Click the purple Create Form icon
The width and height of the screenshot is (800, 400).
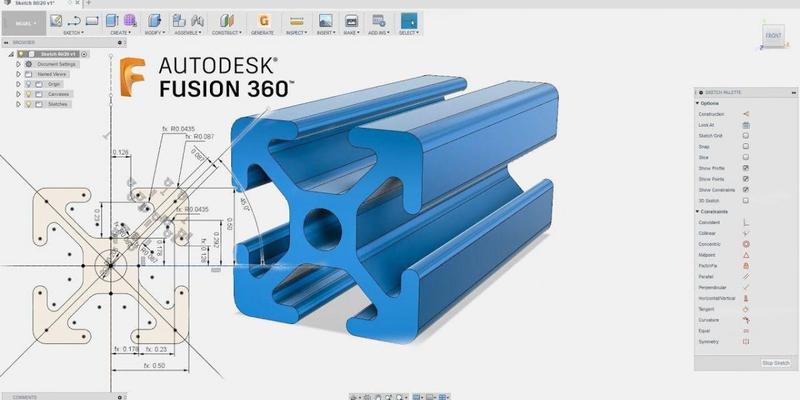(x=130, y=21)
